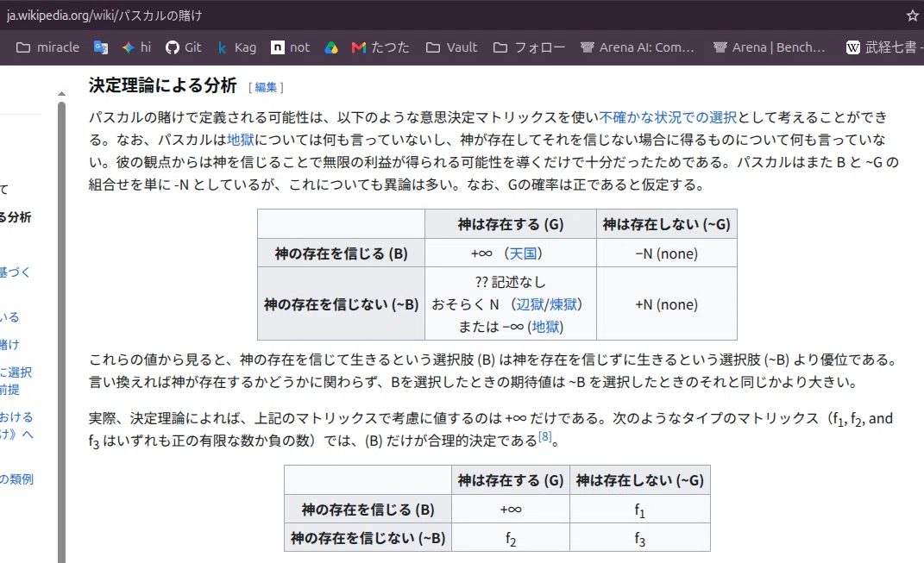Click the 神は存在する (G) header in first table
The height and width of the screenshot is (563, 924).
point(511,224)
